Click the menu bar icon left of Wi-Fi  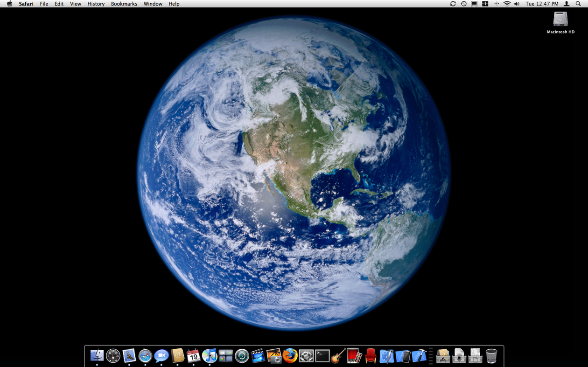pos(497,4)
